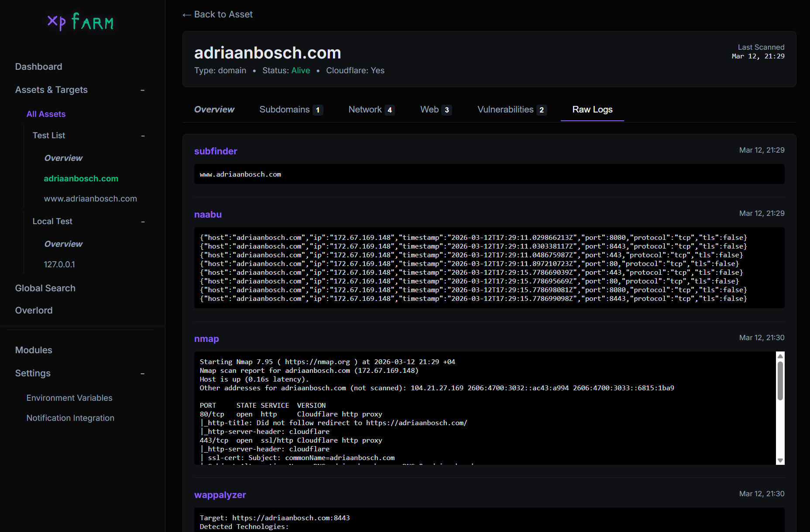Open the Modules page
Screen dimensions: 810x532
pyautogui.click(x=34, y=350)
